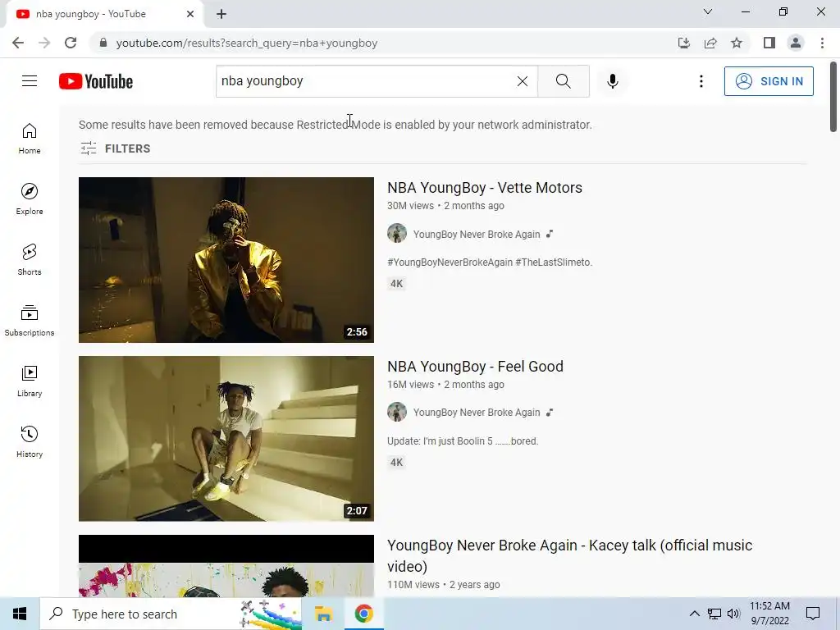Open File Explorer from the taskbar
The width and height of the screenshot is (840, 630).
click(x=323, y=614)
